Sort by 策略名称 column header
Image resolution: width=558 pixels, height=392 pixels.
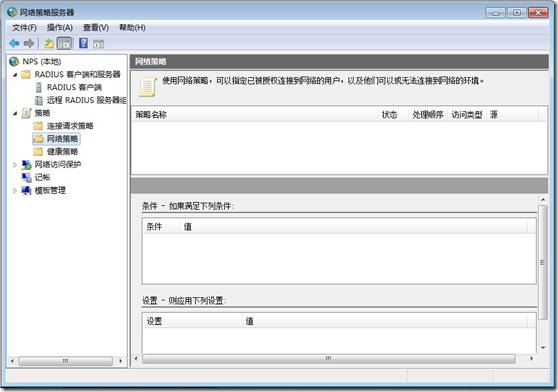click(x=255, y=115)
